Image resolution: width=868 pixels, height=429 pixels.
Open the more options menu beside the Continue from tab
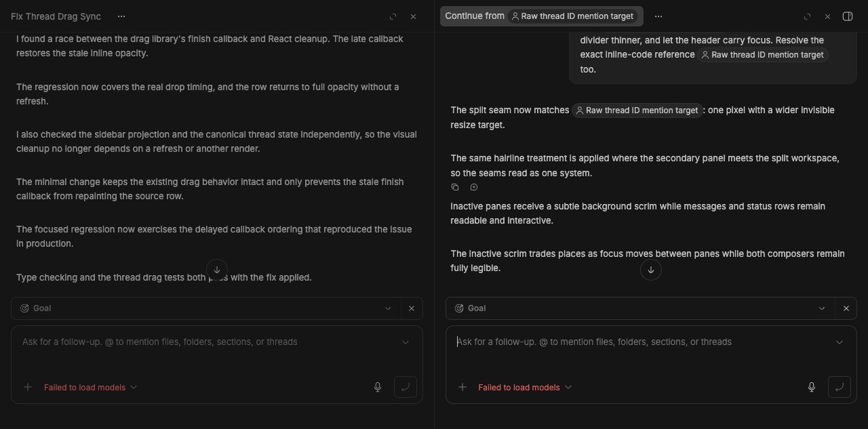(658, 16)
